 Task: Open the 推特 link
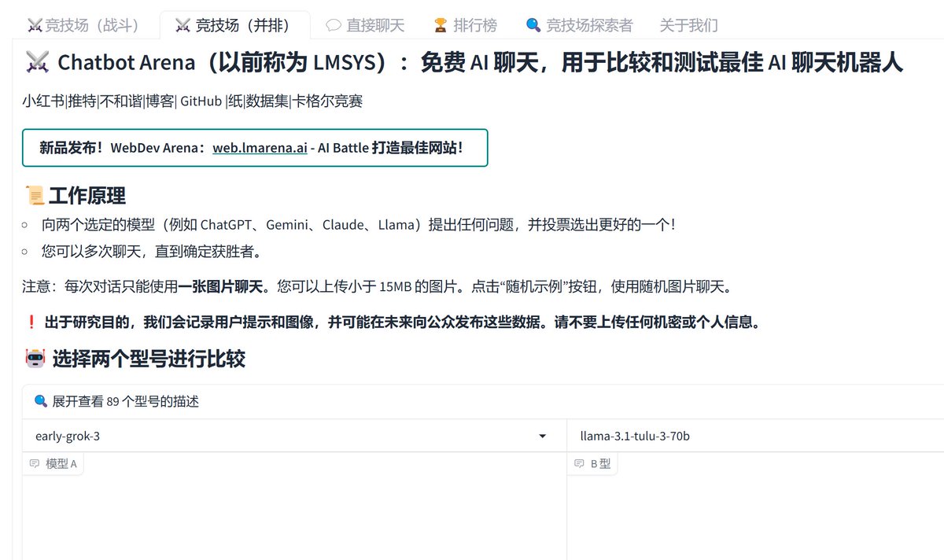coord(82,101)
